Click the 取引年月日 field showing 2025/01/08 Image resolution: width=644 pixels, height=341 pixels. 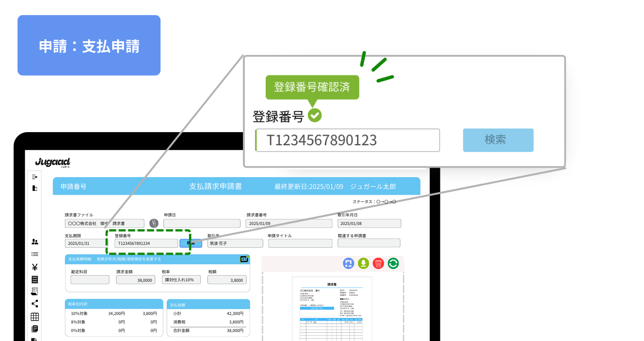point(369,223)
